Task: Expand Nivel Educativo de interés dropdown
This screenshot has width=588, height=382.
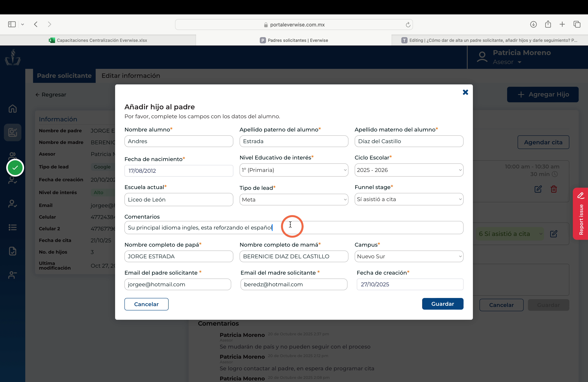Action: 294,170
